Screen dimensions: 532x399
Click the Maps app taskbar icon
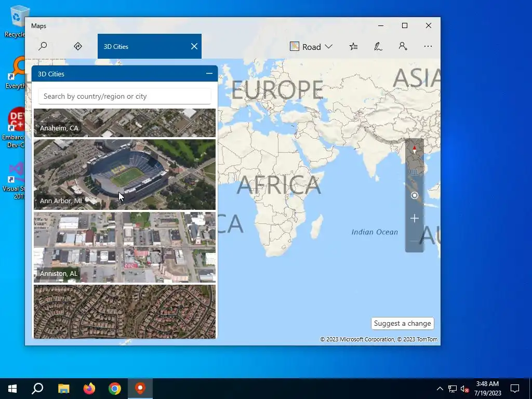pos(140,389)
